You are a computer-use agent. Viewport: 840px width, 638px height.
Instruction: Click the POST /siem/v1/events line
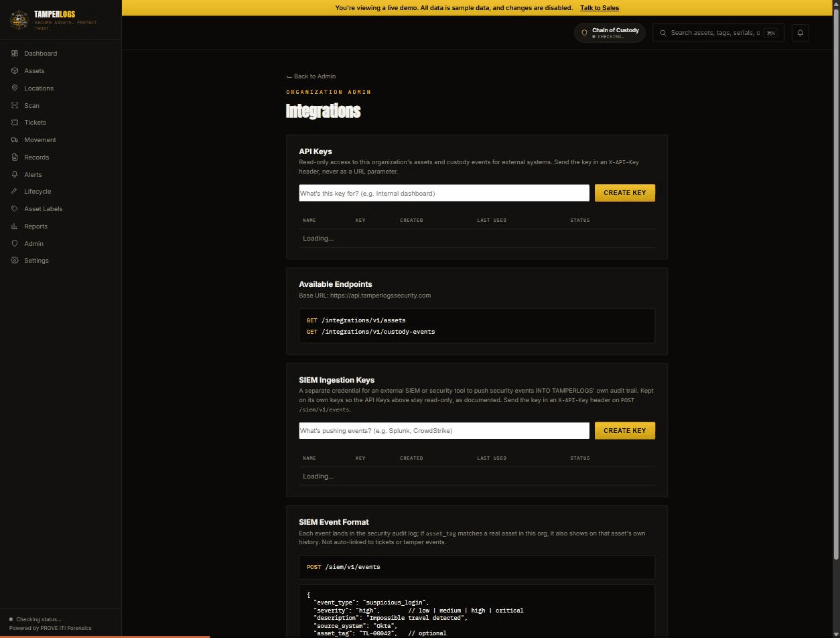pyautogui.click(x=343, y=567)
